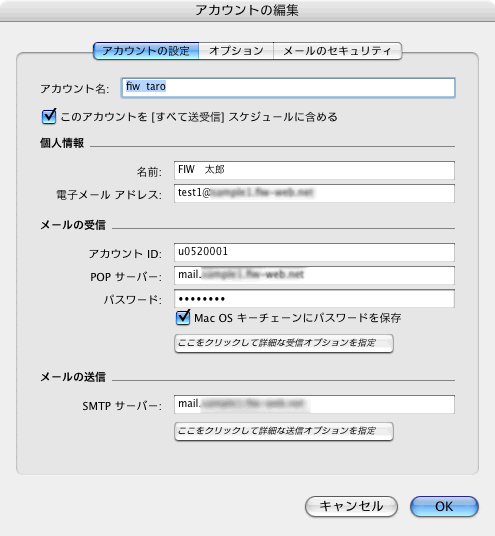
Task: Open the detailed receiving options button
Action: point(284,343)
